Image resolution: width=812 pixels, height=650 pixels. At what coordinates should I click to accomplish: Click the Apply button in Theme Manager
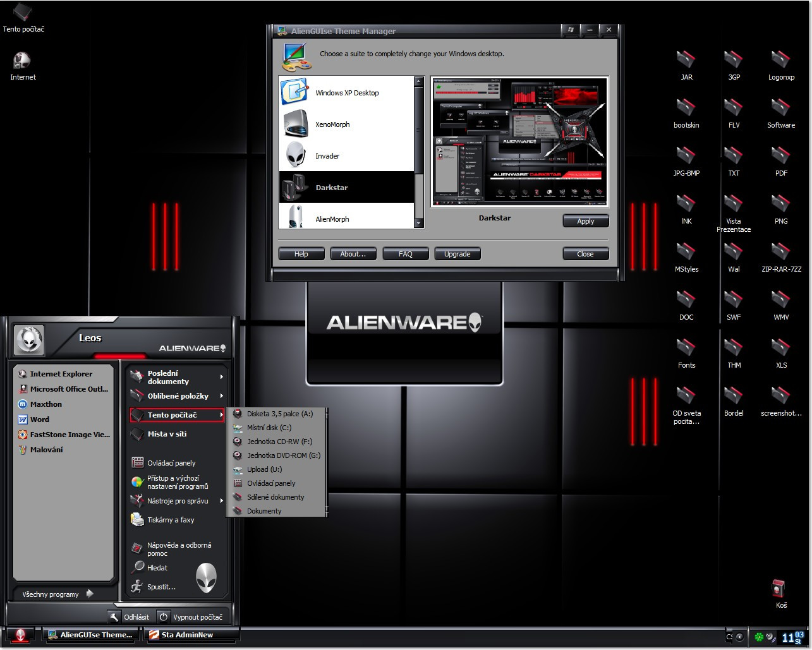point(586,220)
